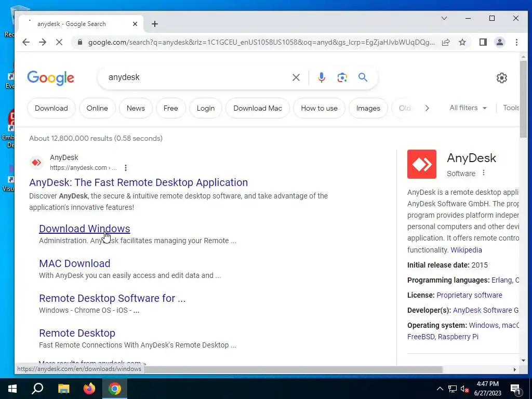Close the anydesk Google Search tab
Image resolution: width=532 pixels, height=399 pixels.
[135, 24]
